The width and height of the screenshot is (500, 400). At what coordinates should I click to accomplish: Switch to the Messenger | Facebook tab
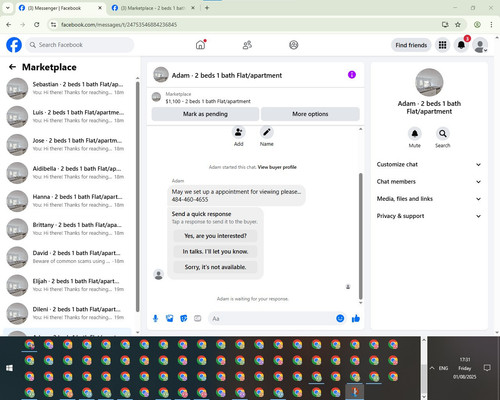click(60, 8)
